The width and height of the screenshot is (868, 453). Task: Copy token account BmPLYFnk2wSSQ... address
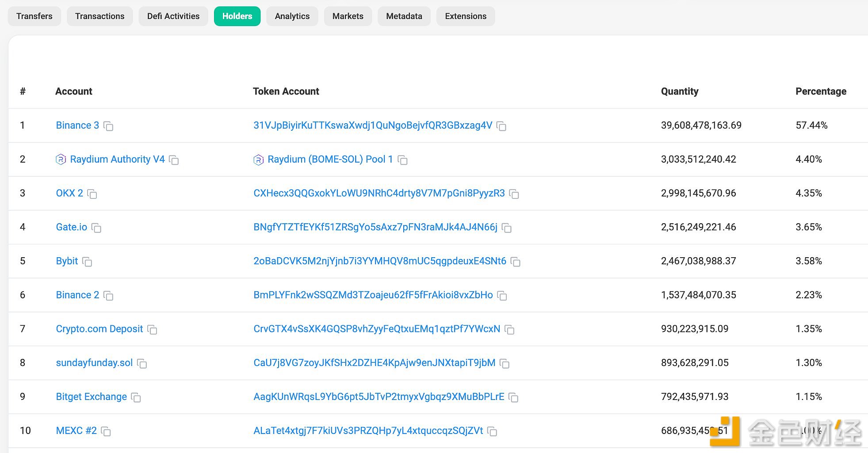pos(502,296)
